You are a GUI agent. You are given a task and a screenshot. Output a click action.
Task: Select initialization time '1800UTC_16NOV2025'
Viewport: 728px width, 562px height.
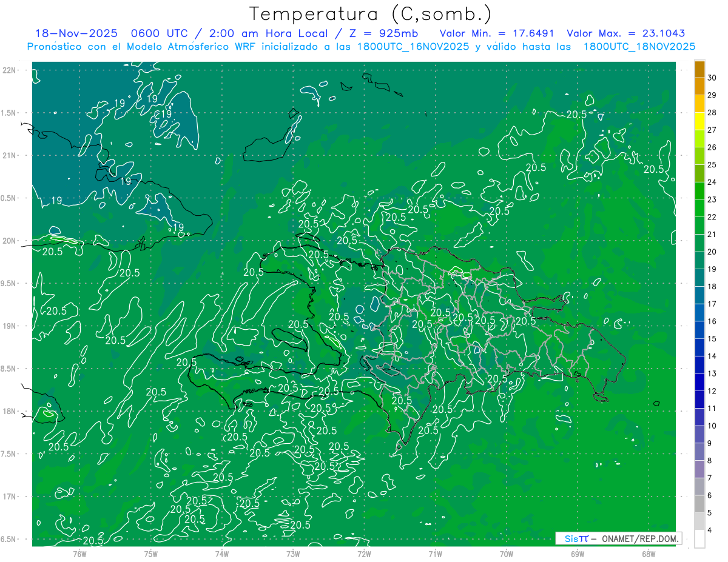[413, 47]
